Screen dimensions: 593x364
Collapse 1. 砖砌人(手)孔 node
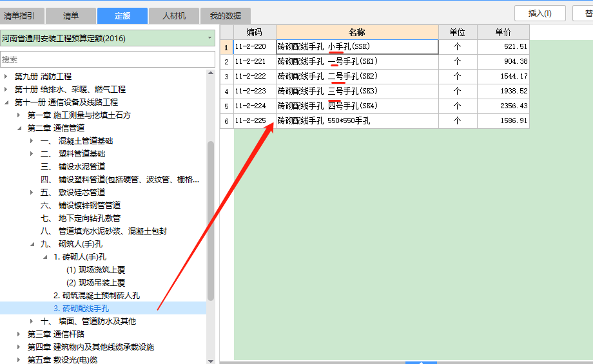(x=45, y=257)
